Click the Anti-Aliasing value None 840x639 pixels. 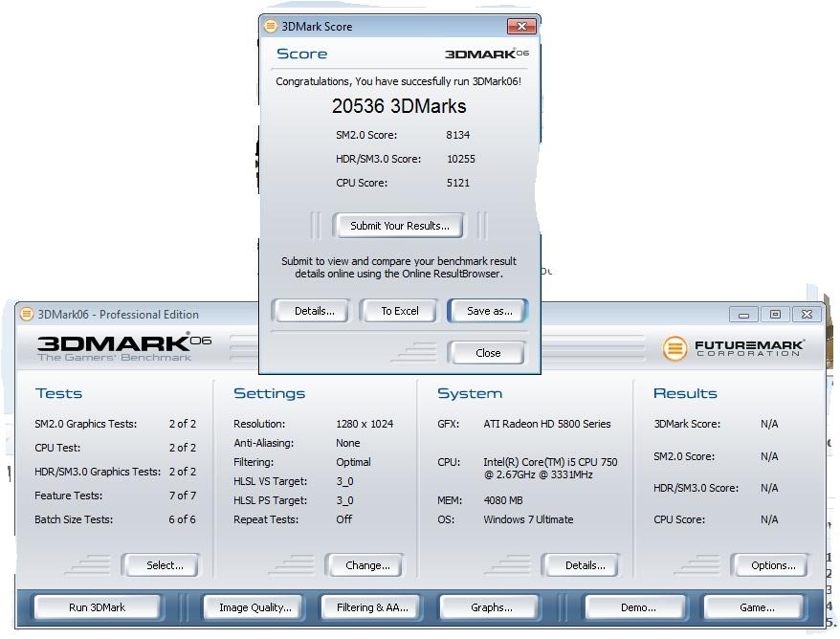347,443
